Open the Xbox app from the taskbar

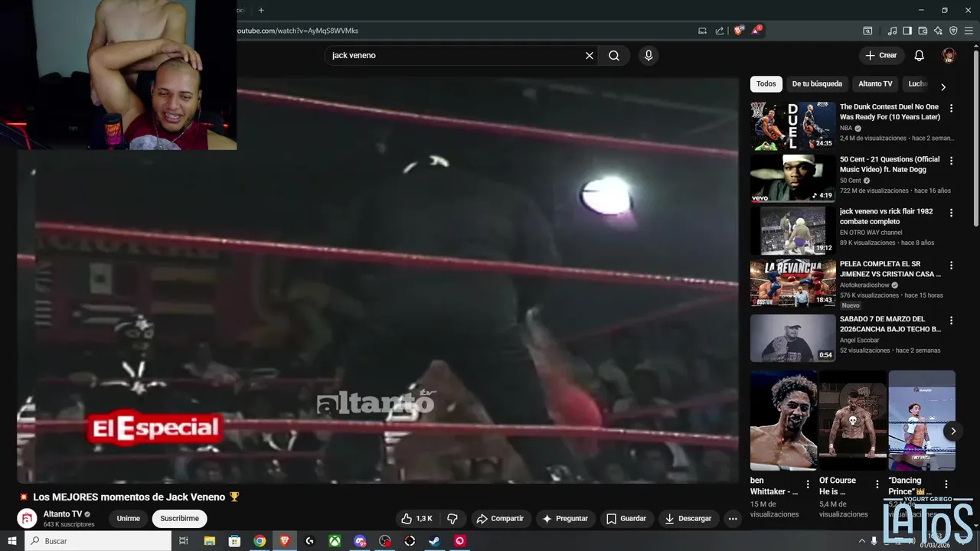click(x=335, y=541)
